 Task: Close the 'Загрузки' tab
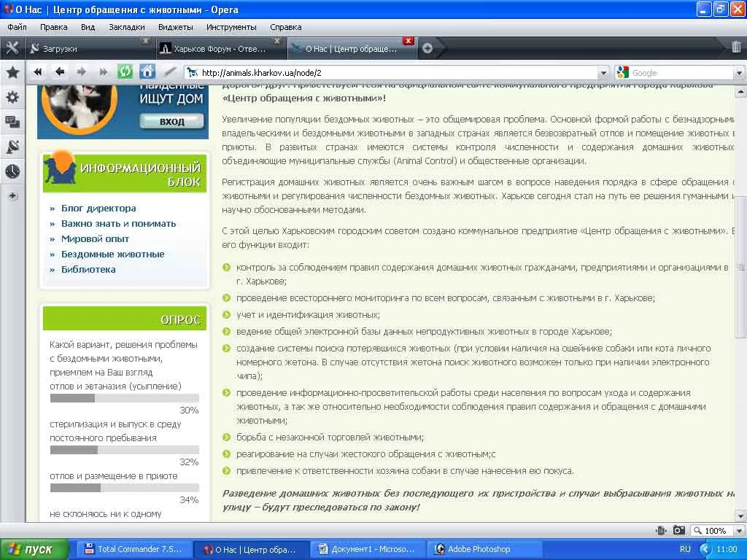coord(146,42)
